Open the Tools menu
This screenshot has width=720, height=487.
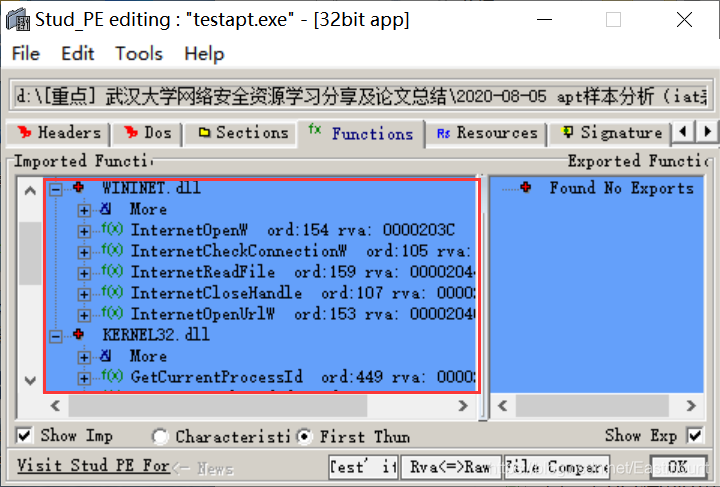(x=139, y=54)
